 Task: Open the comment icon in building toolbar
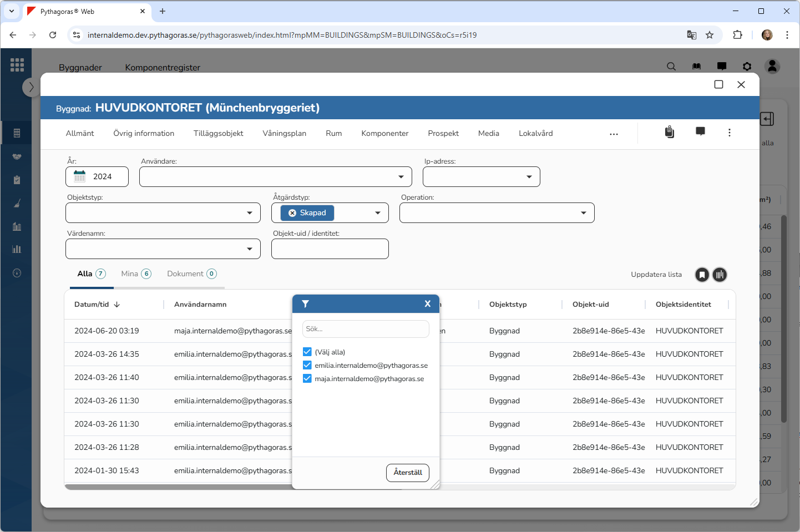click(x=700, y=132)
